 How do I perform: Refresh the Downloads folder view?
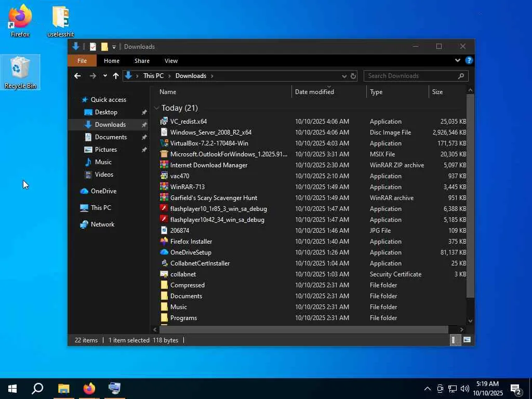353,76
